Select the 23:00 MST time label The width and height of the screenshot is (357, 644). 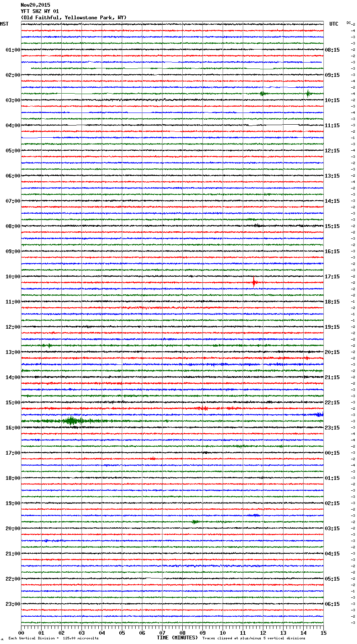pyautogui.click(x=13, y=604)
